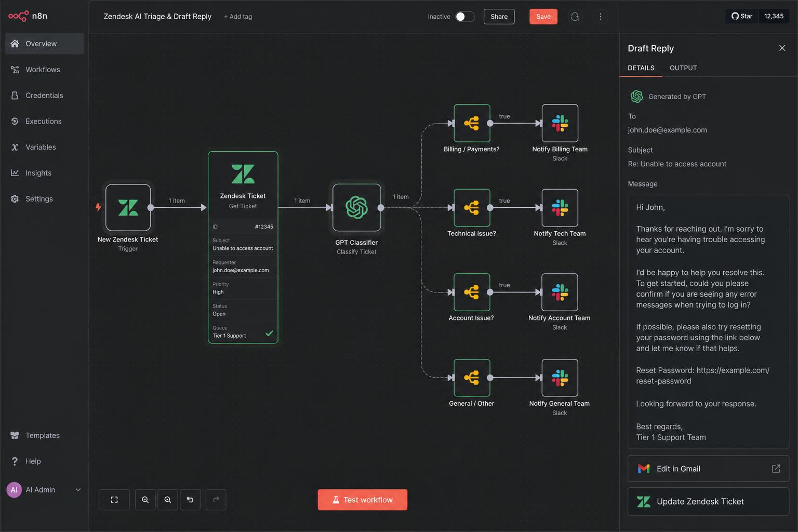This screenshot has height=532, width=798.
Task: Select the Technical Issue? switch node
Action: pyautogui.click(x=472, y=208)
